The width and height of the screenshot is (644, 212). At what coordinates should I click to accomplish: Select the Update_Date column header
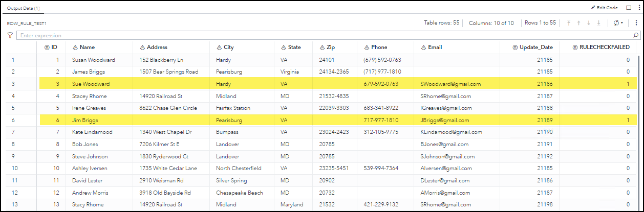(536, 48)
